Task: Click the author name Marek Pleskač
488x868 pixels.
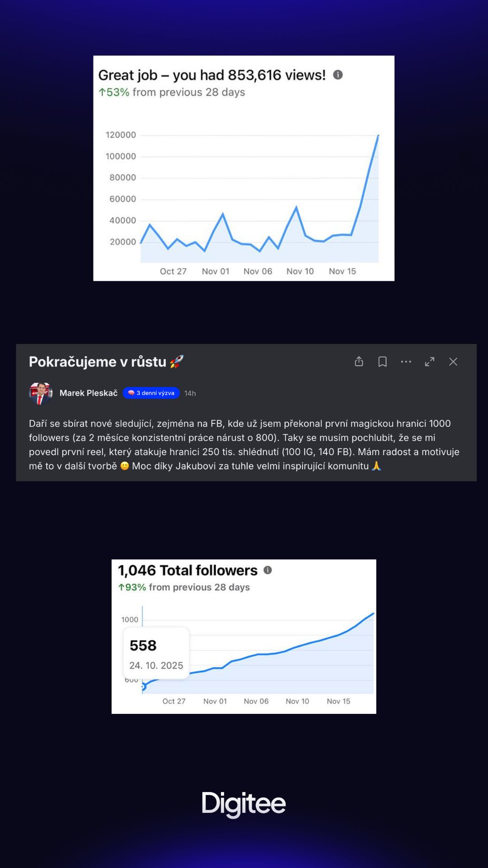Action: point(89,393)
